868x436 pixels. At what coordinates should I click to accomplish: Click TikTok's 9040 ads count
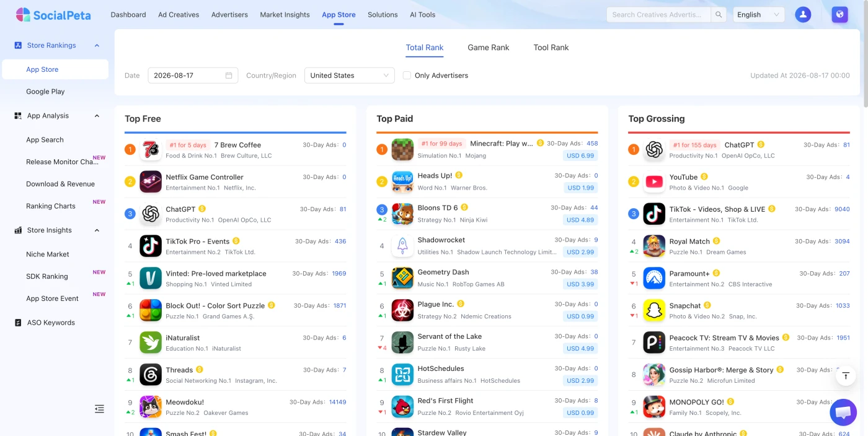tap(842, 209)
